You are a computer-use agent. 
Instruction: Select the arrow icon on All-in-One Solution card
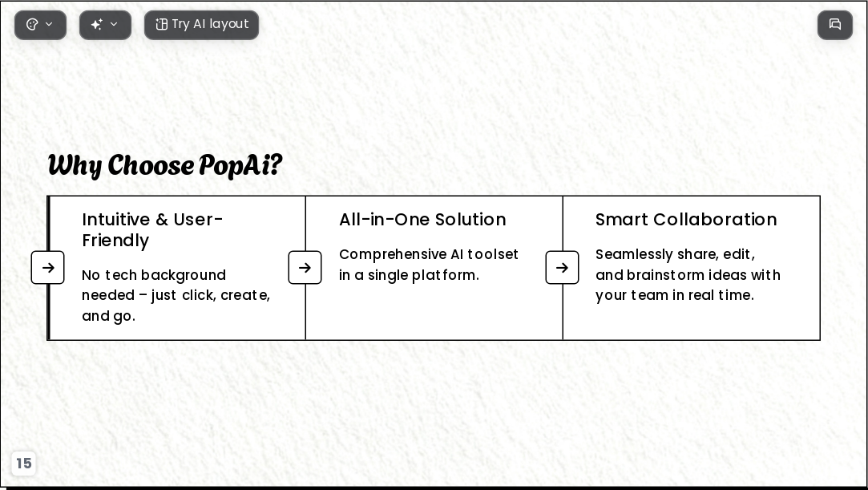pyautogui.click(x=305, y=267)
